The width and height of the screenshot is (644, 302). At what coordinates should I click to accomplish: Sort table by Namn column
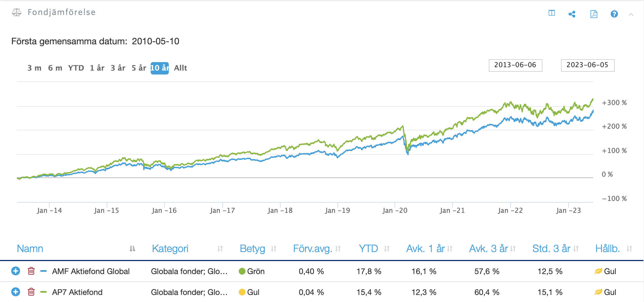(x=30, y=249)
